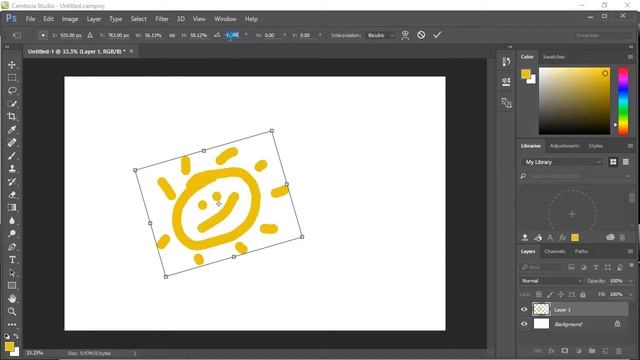Select the Horizontal Type tool
The image size is (640, 360).
coord(12,260)
